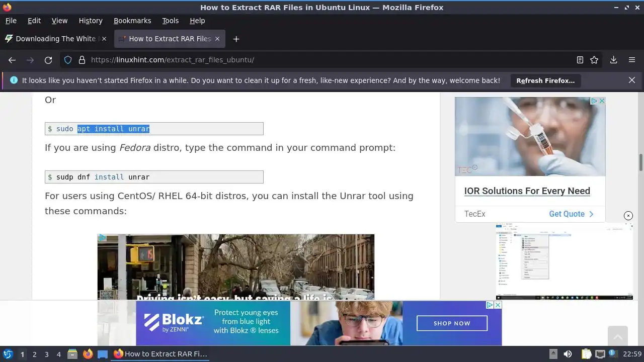The image size is (644, 362).
Task: Click the TecEx ad lab image
Action: click(530, 136)
